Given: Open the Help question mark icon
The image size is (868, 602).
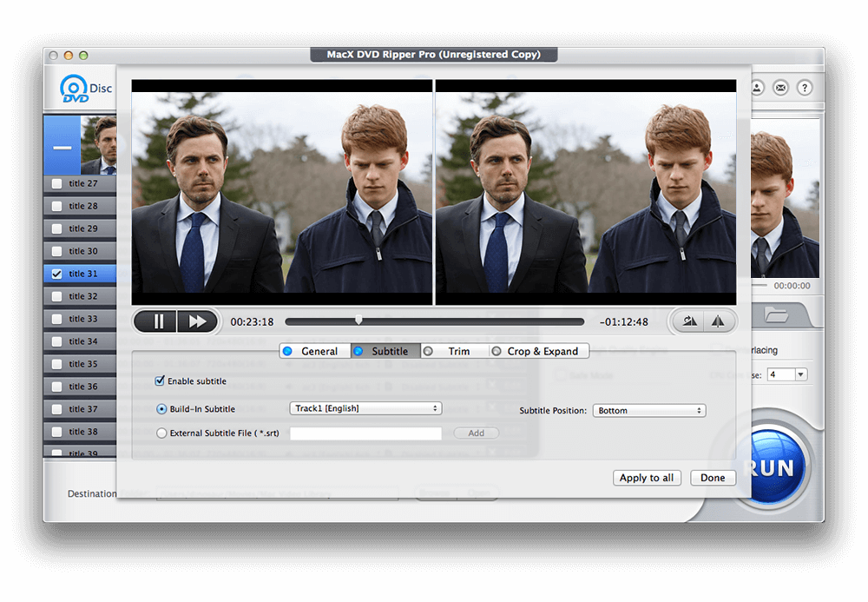Looking at the screenshot, I should (804, 88).
